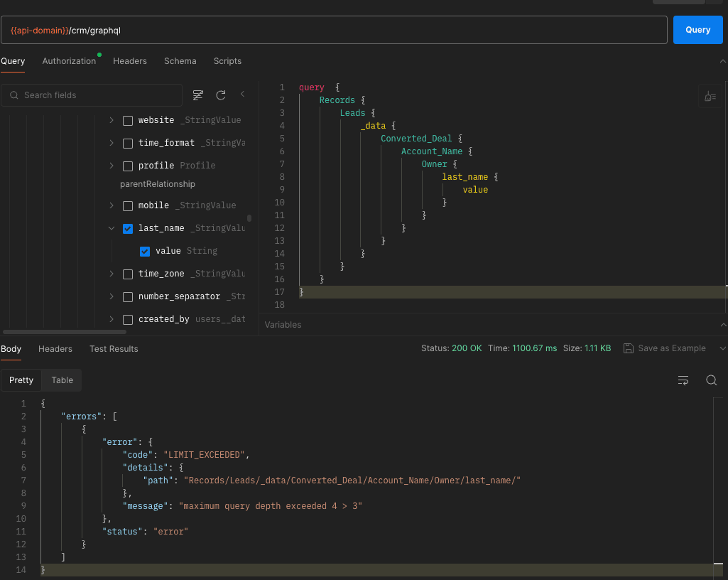728x580 pixels.
Task: Open the Authorization tab
Action: point(69,61)
